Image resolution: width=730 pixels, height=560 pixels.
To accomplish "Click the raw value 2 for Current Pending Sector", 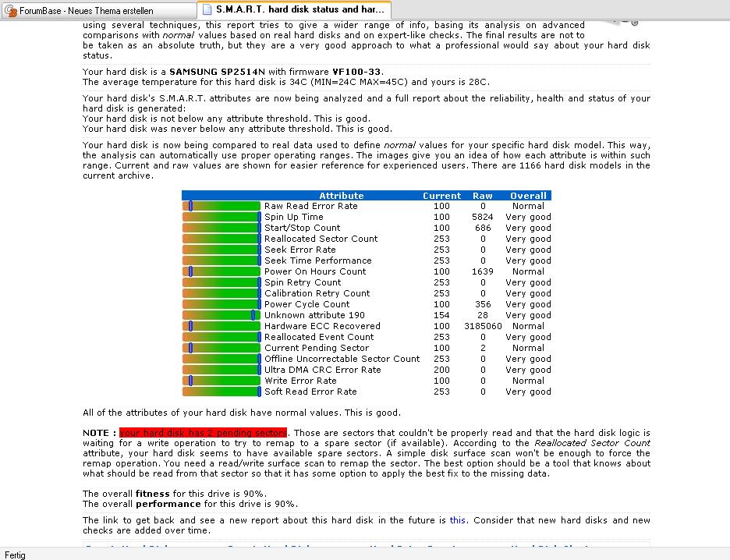I will (483, 348).
